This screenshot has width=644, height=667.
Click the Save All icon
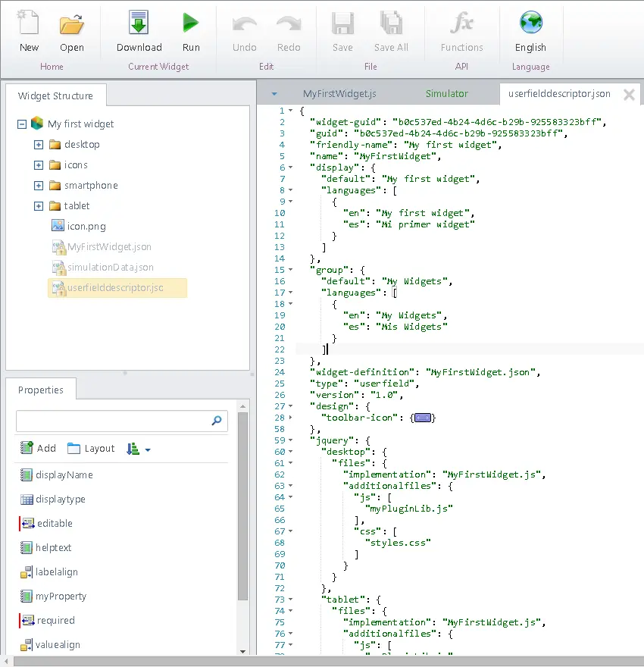pos(391,23)
